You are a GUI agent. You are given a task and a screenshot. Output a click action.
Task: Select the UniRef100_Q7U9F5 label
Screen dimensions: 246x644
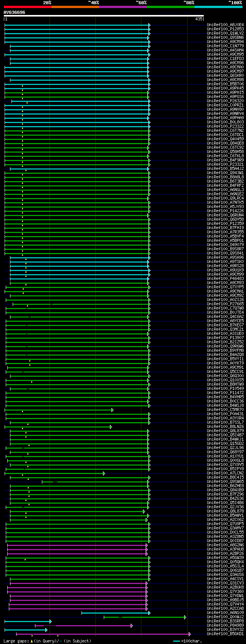[x=225, y=524]
